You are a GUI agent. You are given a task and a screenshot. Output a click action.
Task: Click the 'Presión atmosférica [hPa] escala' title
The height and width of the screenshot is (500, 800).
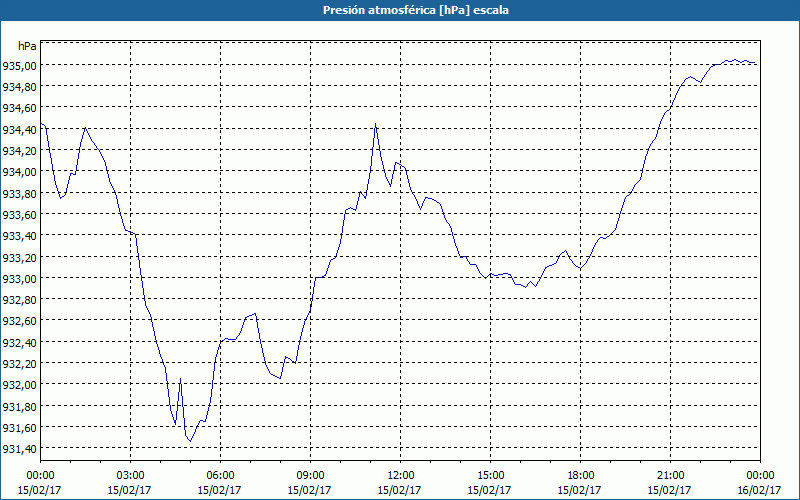coord(415,10)
